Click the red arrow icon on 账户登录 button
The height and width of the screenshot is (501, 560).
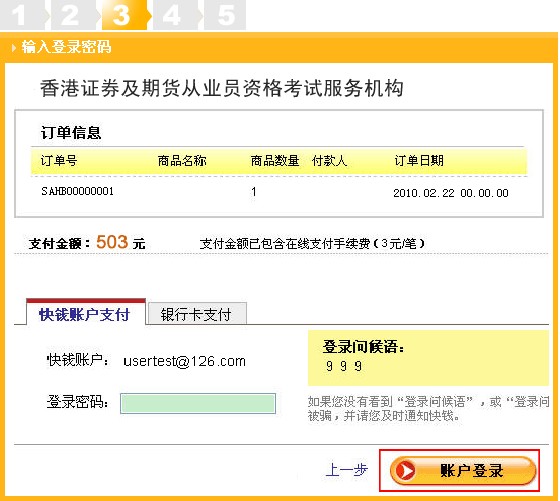click(405, 471)
